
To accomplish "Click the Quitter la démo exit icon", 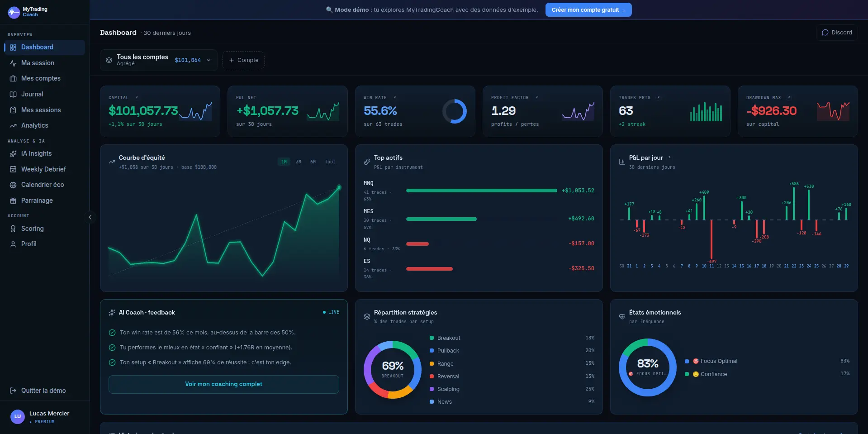I will (13, 391).
